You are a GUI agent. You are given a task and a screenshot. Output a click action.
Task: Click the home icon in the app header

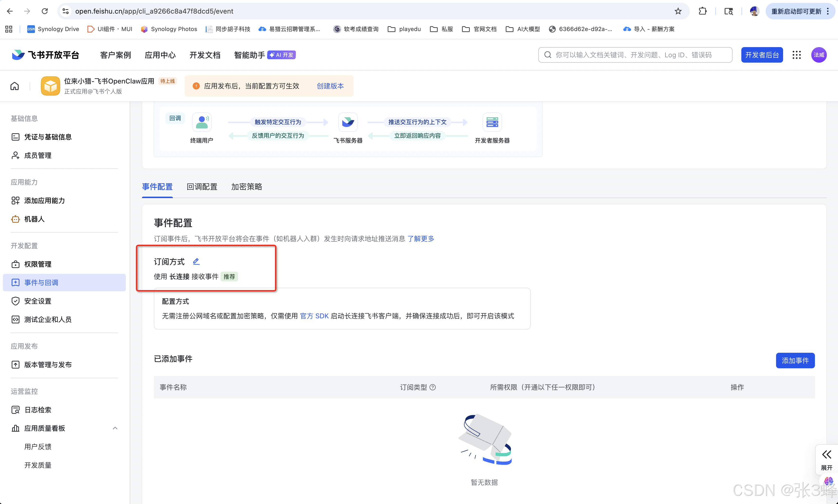coord(15,86)
